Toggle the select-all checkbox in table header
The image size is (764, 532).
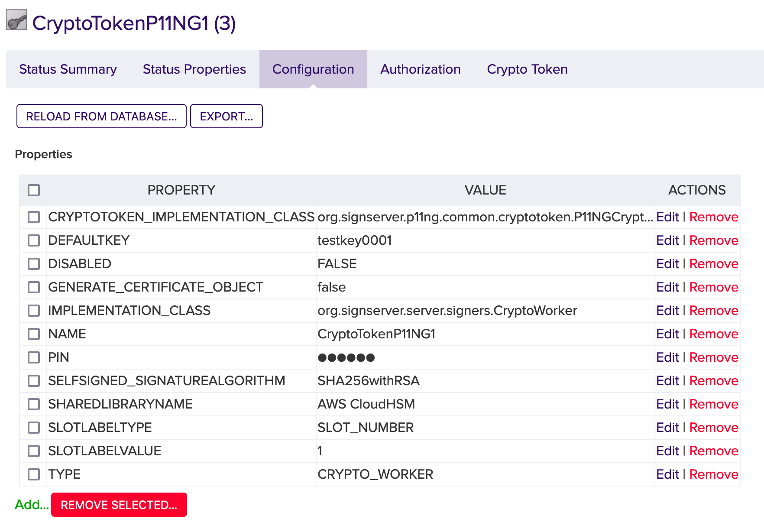tap(34, 190)
